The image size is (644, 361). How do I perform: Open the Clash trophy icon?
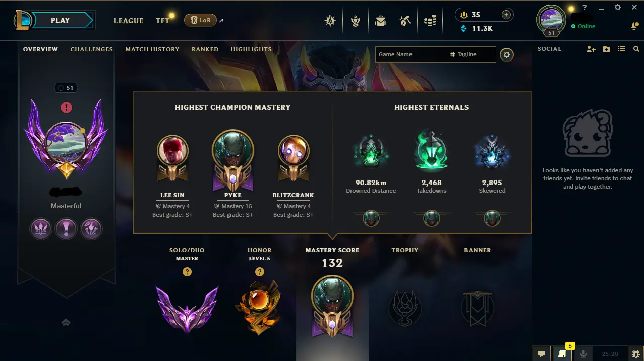tap(356, 21)
